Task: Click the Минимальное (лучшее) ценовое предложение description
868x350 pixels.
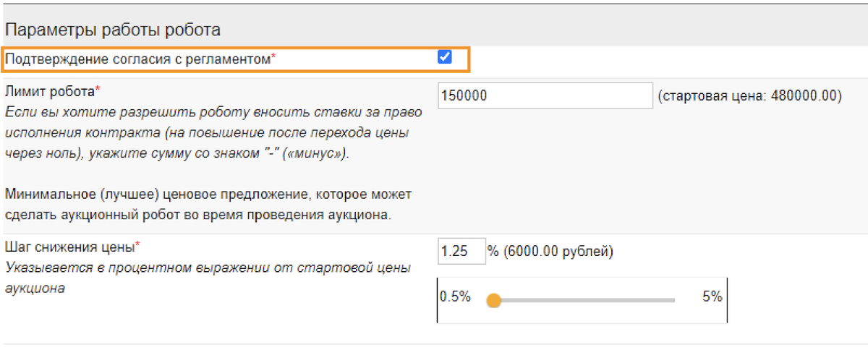Action: pos(208,205)
